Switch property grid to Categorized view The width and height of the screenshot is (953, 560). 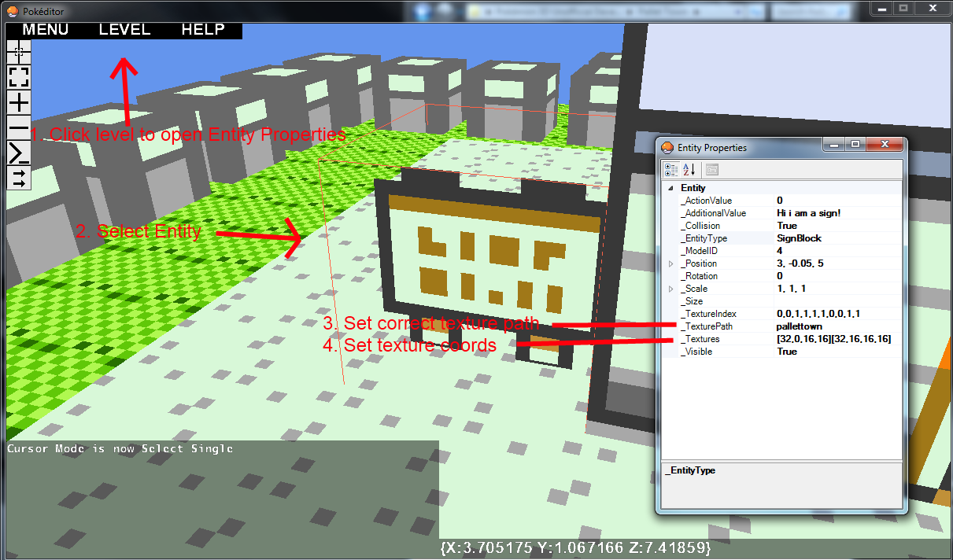[671, 169]
